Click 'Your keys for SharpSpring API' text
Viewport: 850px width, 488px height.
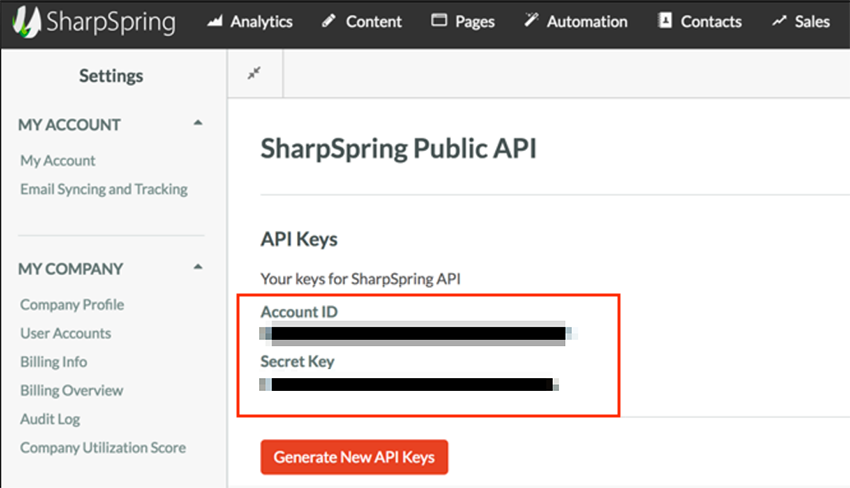pos(360,279)
